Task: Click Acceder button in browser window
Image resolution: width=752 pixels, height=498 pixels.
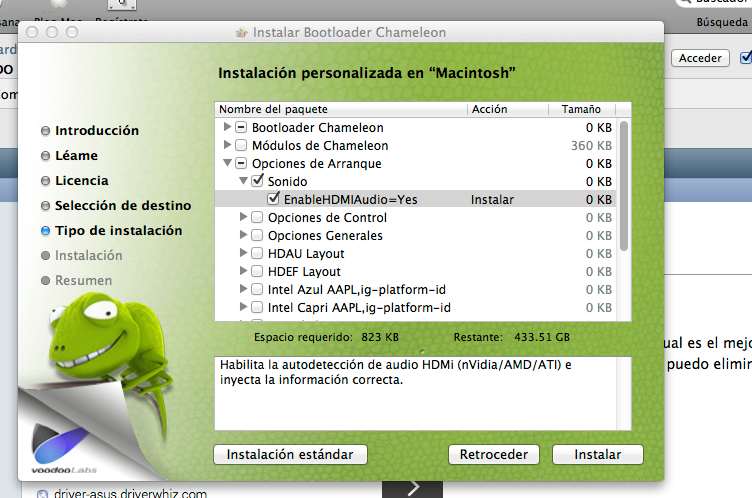Action: [700, 58]
